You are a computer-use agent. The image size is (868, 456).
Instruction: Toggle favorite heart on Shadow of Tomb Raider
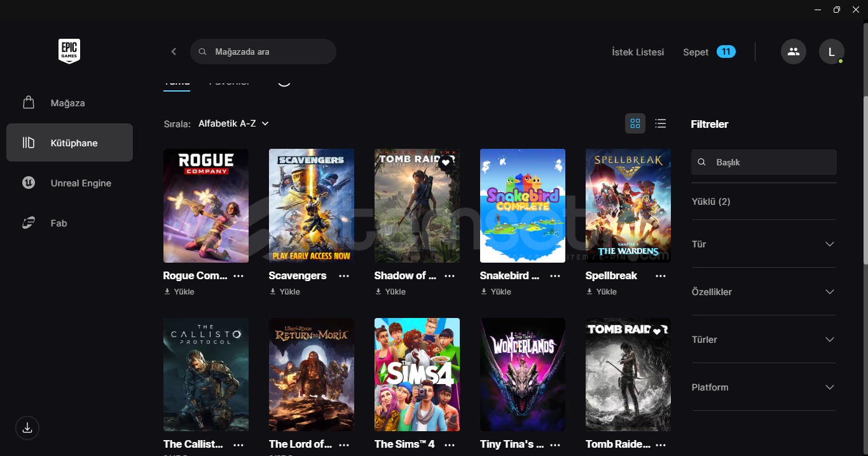point(446,162)
